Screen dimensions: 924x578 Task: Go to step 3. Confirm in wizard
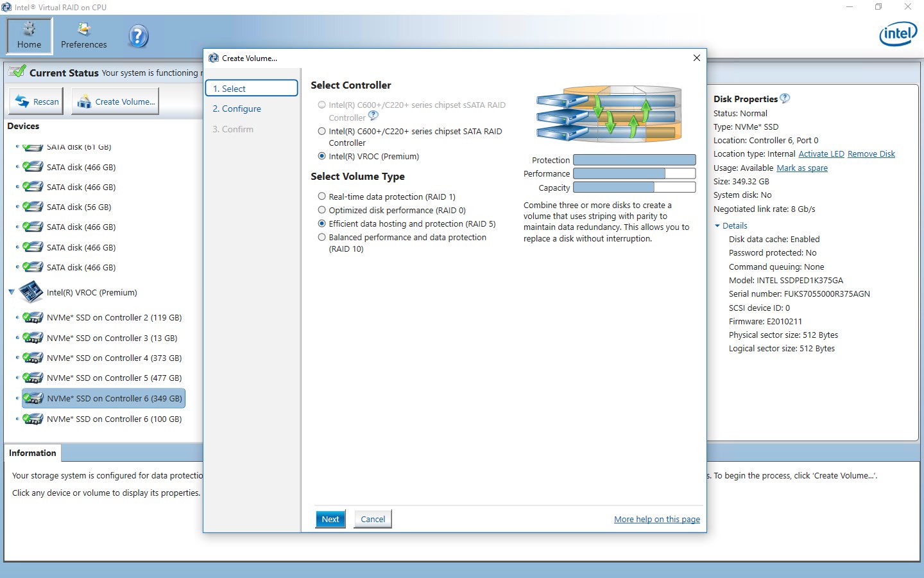point(233,129)
